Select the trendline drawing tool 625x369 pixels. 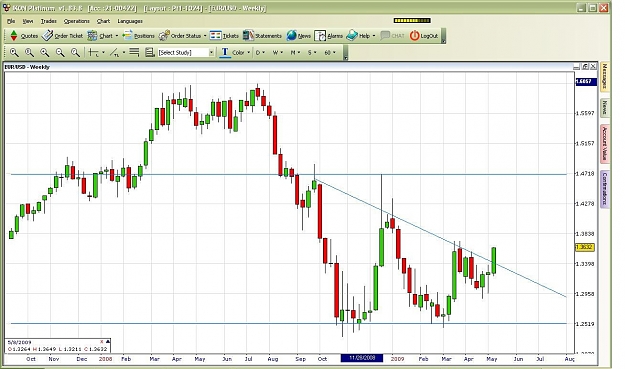tap(114, 53)
